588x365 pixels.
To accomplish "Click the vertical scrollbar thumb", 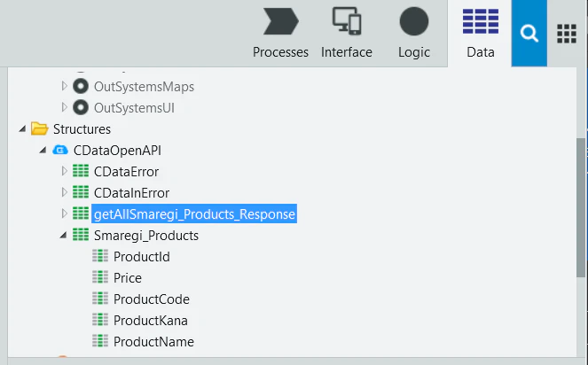I will tap(581, 208).
